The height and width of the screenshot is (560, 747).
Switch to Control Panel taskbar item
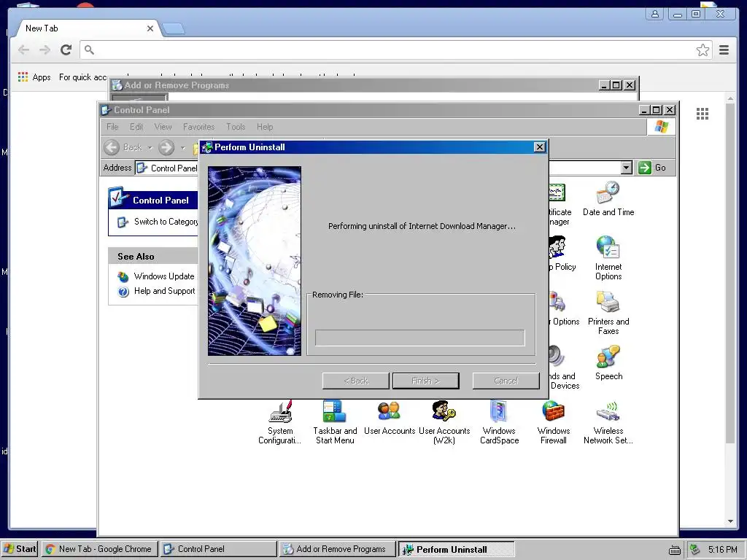218,549
